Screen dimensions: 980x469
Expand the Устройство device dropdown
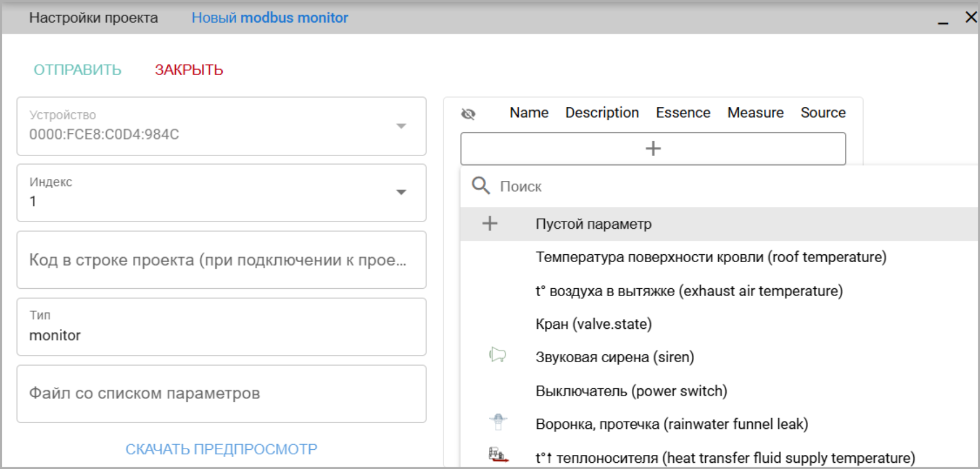(401, 126)
